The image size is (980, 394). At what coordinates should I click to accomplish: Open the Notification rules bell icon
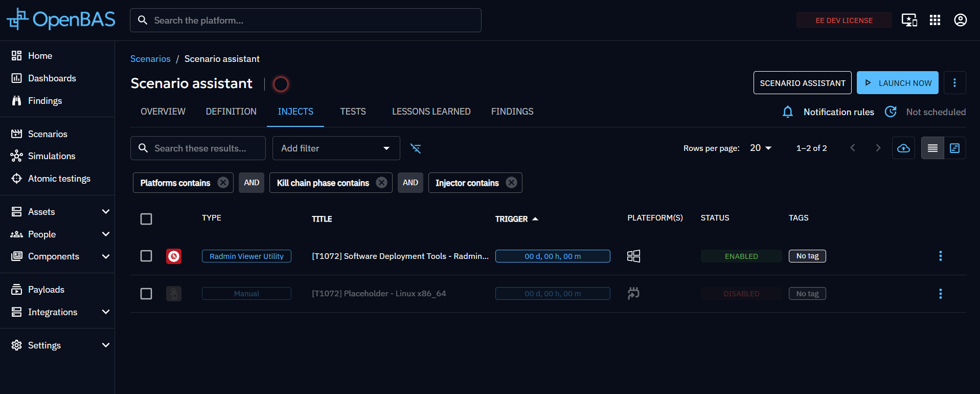[x=788, y=112]
